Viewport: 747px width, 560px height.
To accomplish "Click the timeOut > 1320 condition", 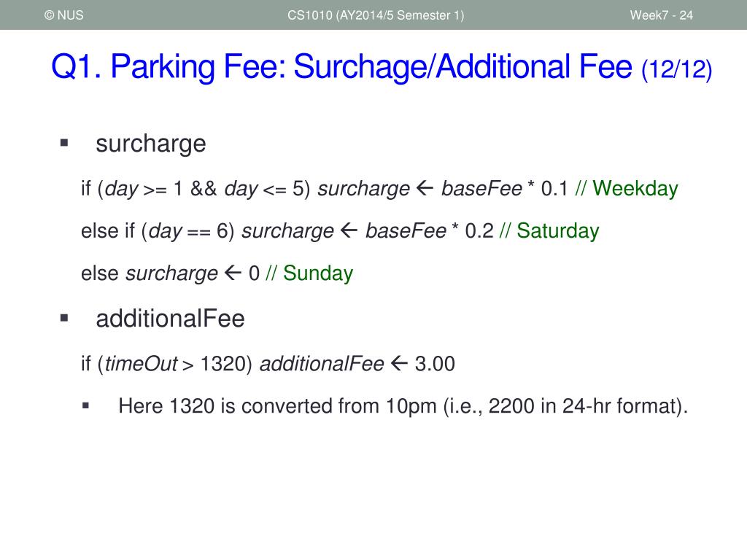I will pos(174,364).
